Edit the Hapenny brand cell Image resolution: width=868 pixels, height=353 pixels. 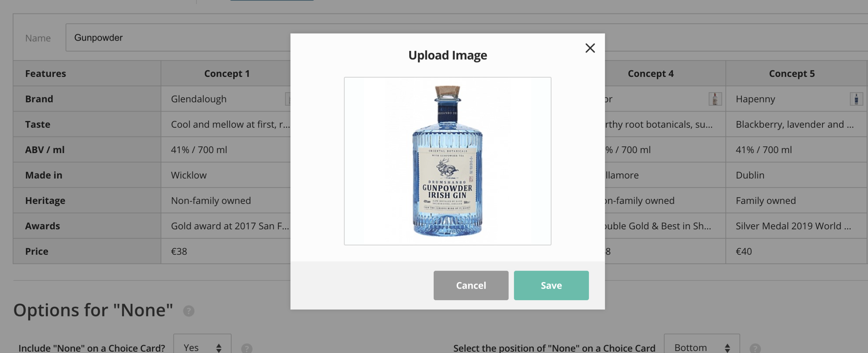[780, 99]
